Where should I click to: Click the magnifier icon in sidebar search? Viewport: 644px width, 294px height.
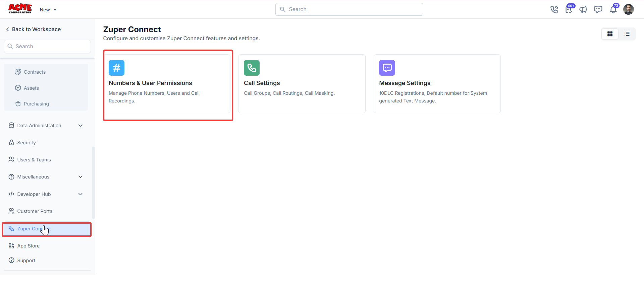pyautogui.click(x=10, y=46)
